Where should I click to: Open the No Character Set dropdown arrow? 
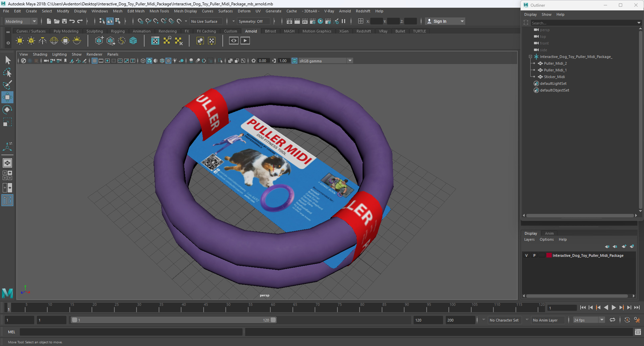[x=483, y=320]
